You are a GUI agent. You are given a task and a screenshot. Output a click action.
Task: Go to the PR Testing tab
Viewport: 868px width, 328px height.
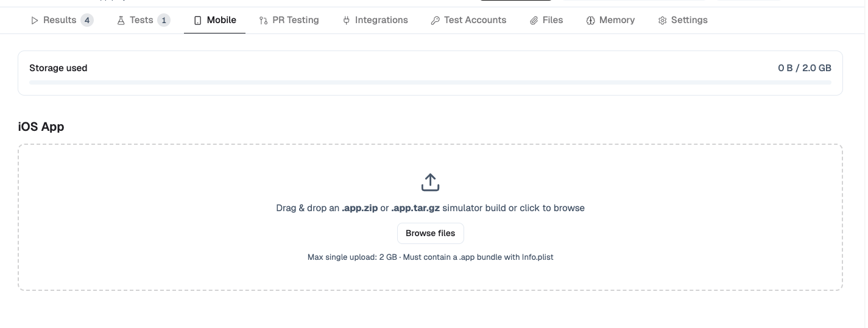click(289, 20)
